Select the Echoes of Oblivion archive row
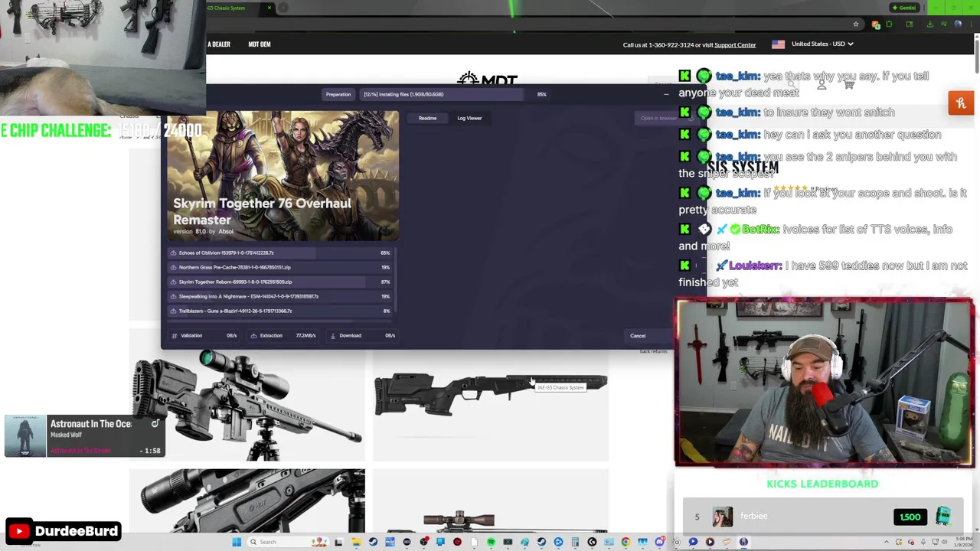This screenshot has width=980, height=551. 281,253
